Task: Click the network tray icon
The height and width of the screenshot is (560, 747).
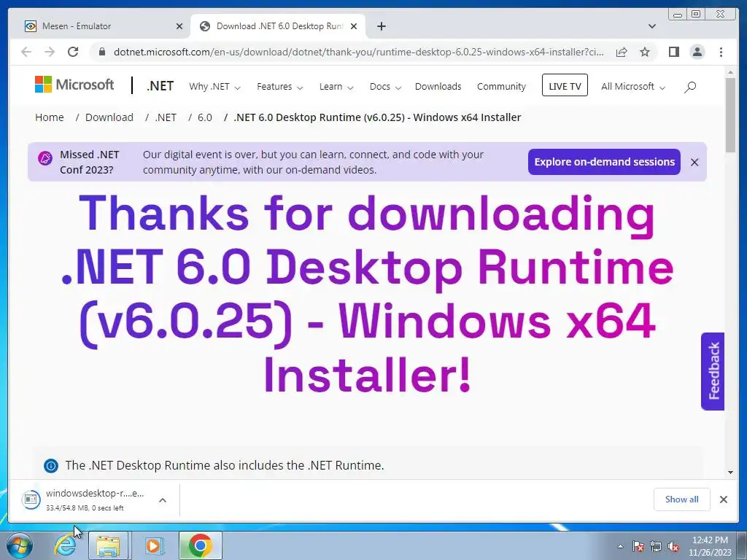Action: pyautogui.click(x=656, y=547)
